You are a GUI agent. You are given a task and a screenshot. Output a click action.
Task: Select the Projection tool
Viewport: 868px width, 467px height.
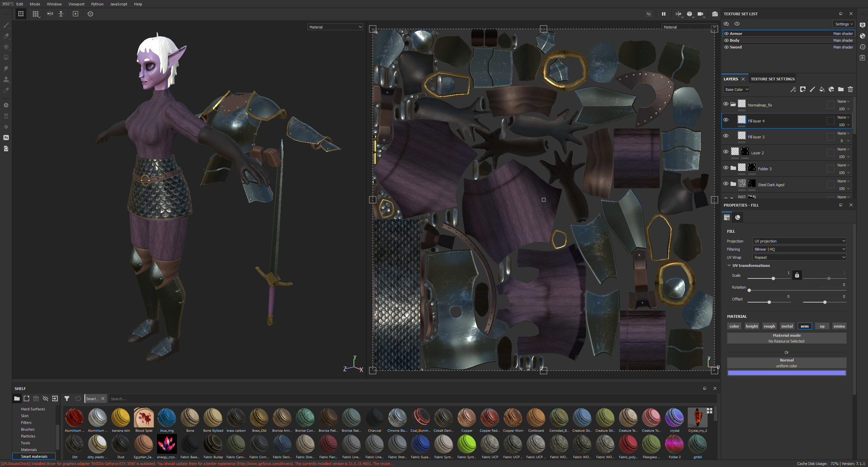(x=6, y=47)
